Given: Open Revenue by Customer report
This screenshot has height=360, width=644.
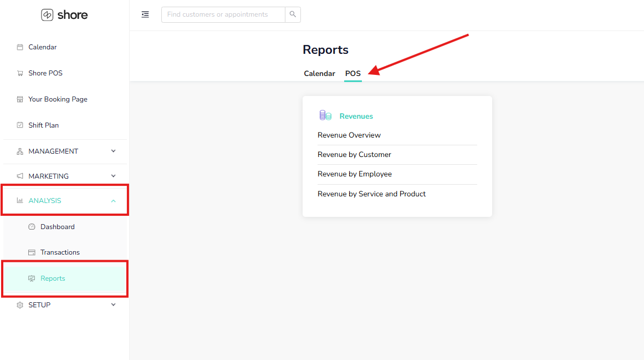Looking at the screenshot, I should pos(354,155).
